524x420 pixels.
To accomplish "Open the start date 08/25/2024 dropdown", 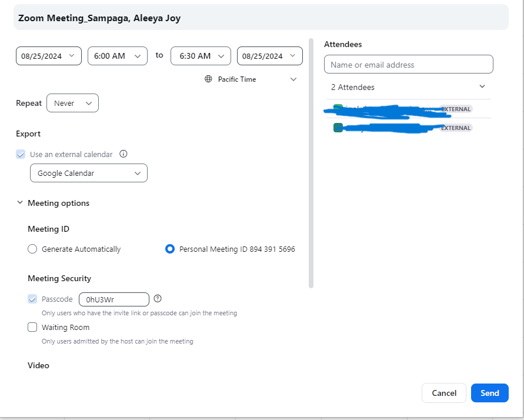I will click(49, 56).
